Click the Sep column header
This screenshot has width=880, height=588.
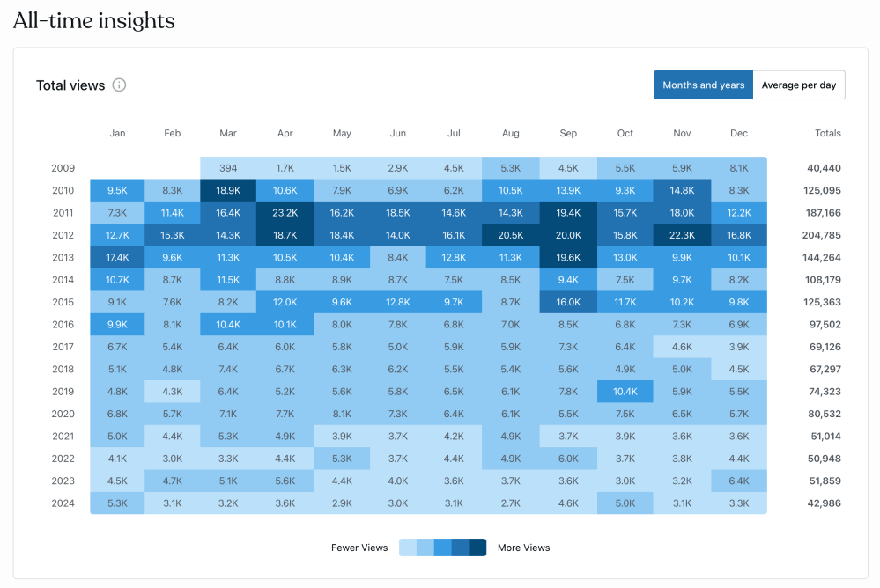(x=568, y=134)
